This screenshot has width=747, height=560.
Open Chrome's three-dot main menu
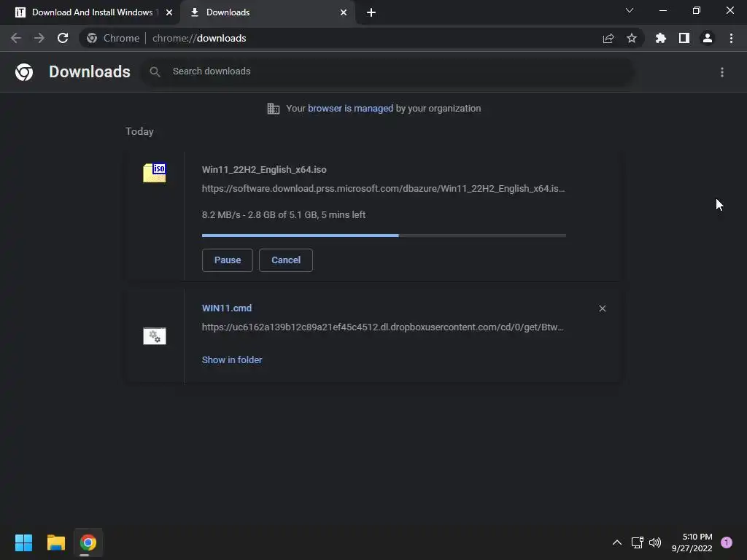731,38
